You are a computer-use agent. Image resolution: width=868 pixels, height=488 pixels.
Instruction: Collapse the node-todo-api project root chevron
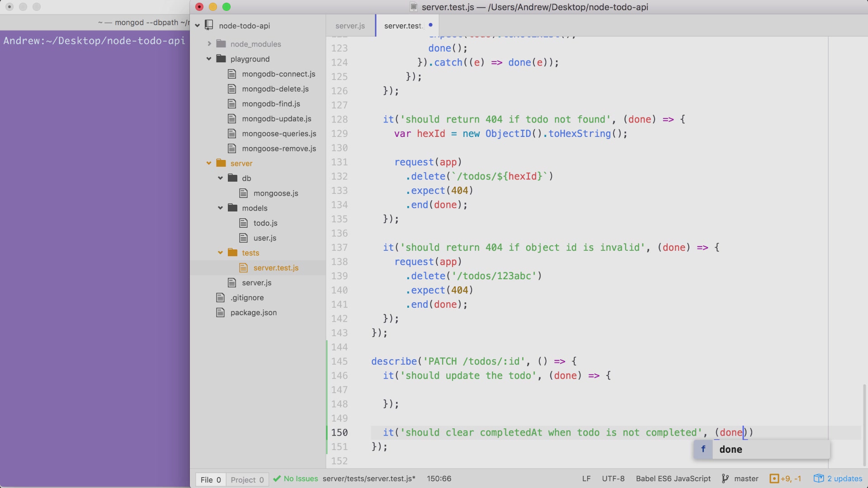tap(198, 26)
